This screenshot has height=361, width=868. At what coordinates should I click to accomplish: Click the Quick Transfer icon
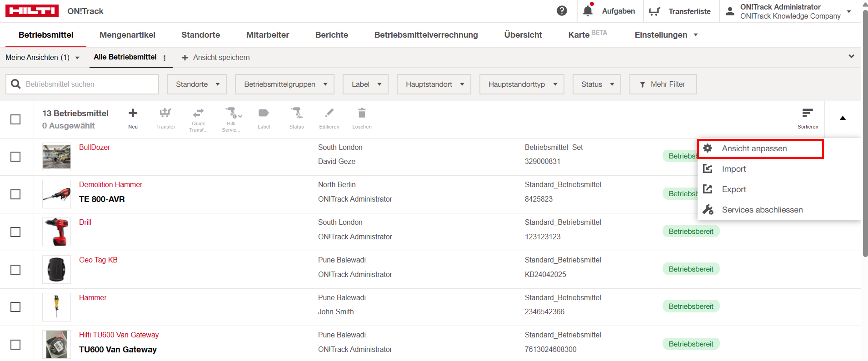coord(198,113)
